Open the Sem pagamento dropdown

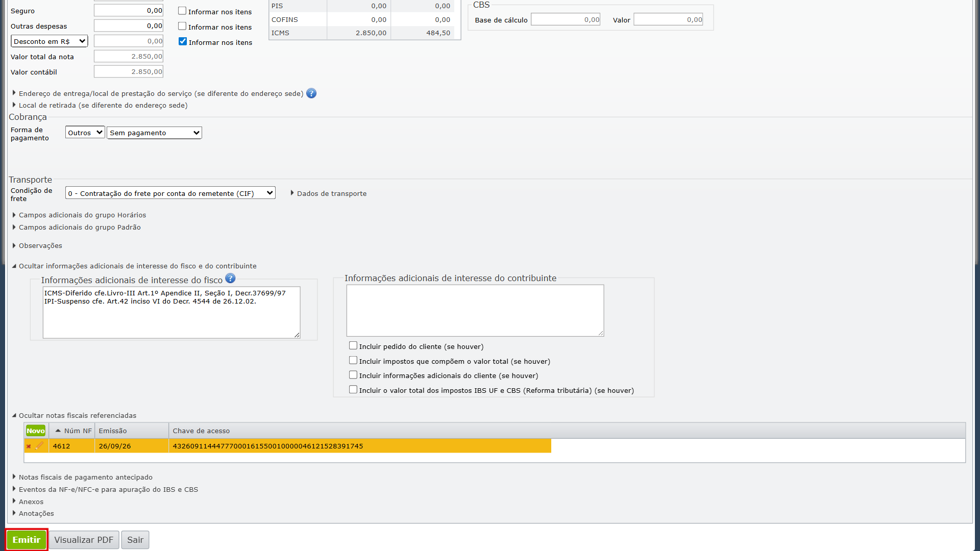point(155,133)
